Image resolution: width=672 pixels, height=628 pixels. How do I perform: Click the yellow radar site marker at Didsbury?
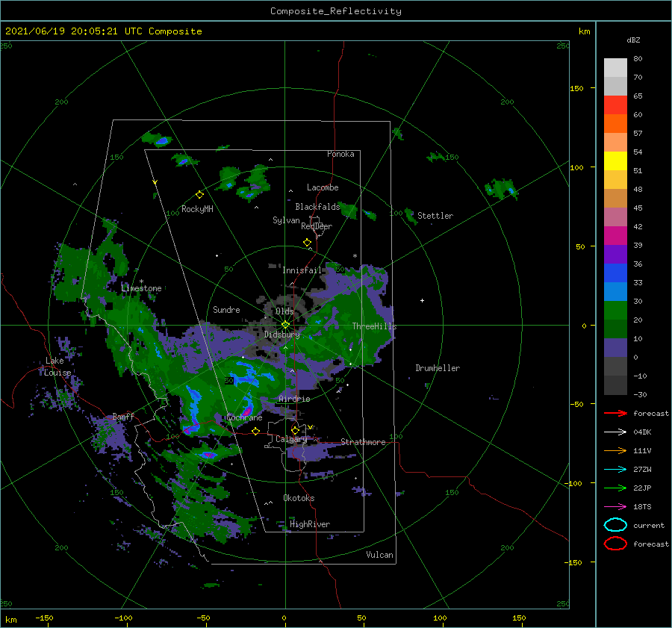[285, 325]
